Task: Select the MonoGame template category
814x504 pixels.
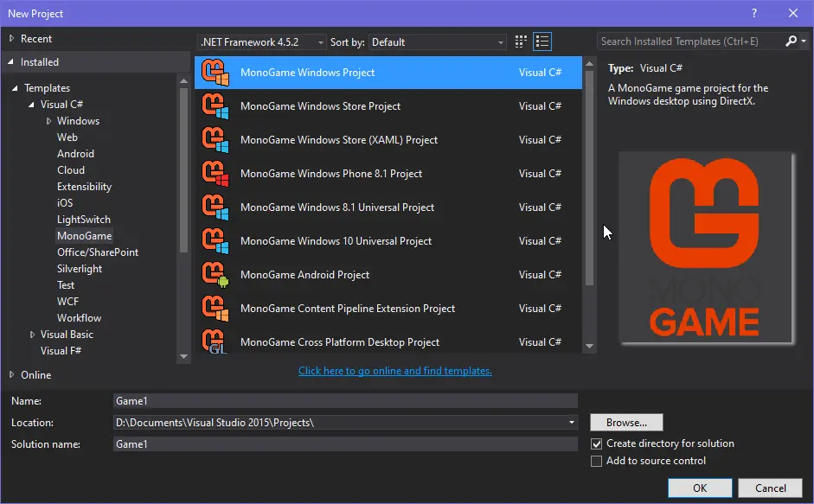Action: click(x=84, y=236)
